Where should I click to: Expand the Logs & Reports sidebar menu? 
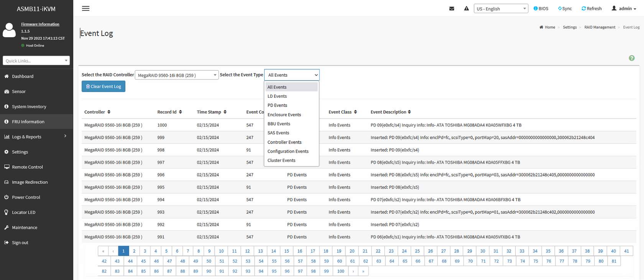point(36,137)
